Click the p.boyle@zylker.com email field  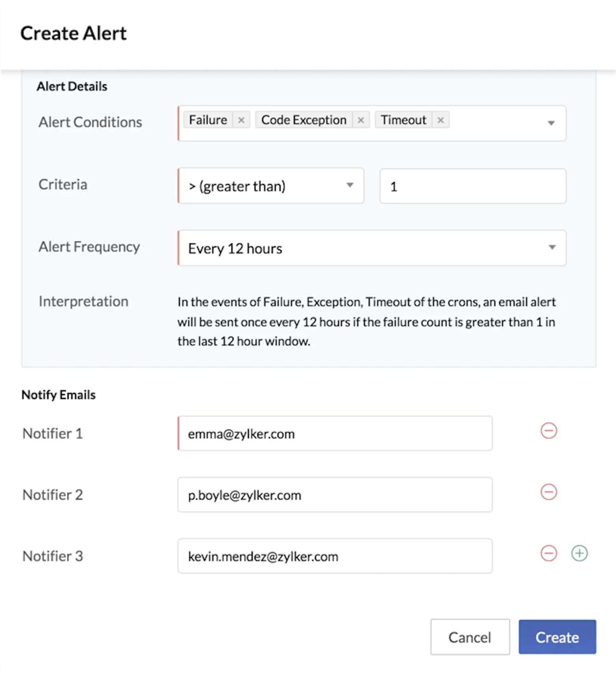335,495
